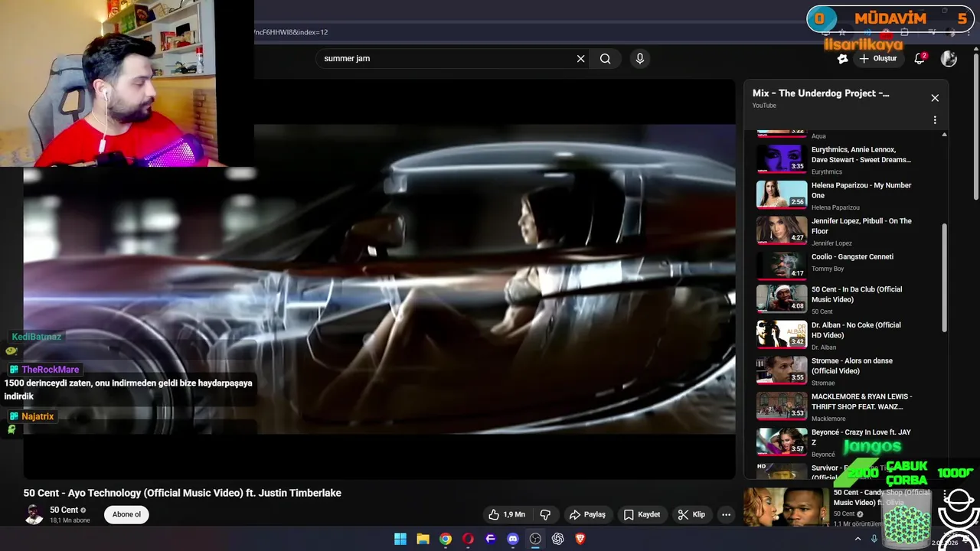The width and height of the screenshot is (980, 551).
Task: Click KediBatmaz chat username
Action: click(37, 337)
